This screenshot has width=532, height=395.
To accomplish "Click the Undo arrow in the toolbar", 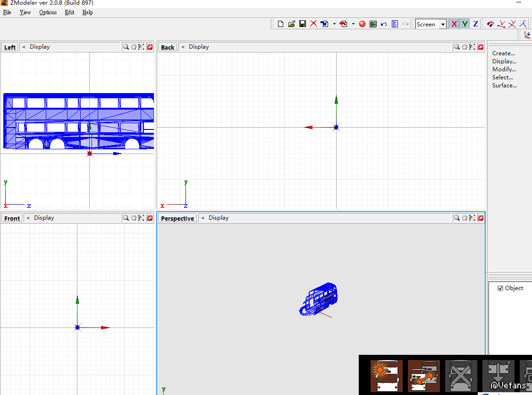I will pos(384,24).
